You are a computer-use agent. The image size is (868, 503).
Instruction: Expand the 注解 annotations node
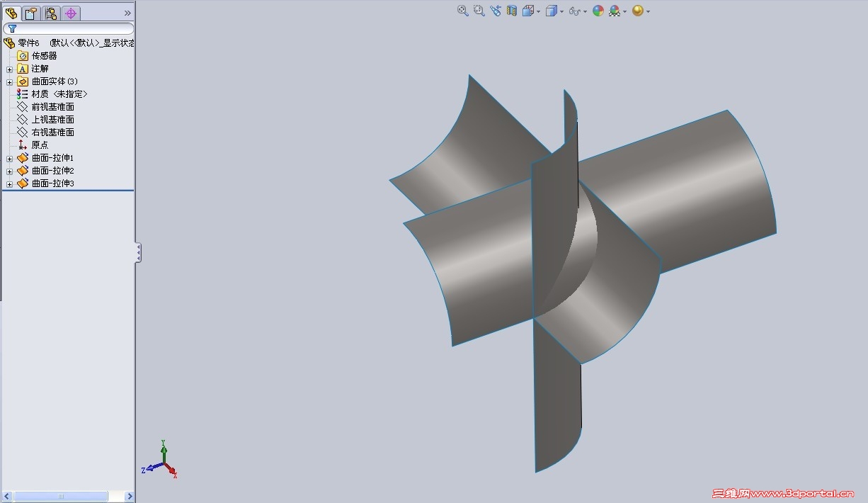[9, 69]
